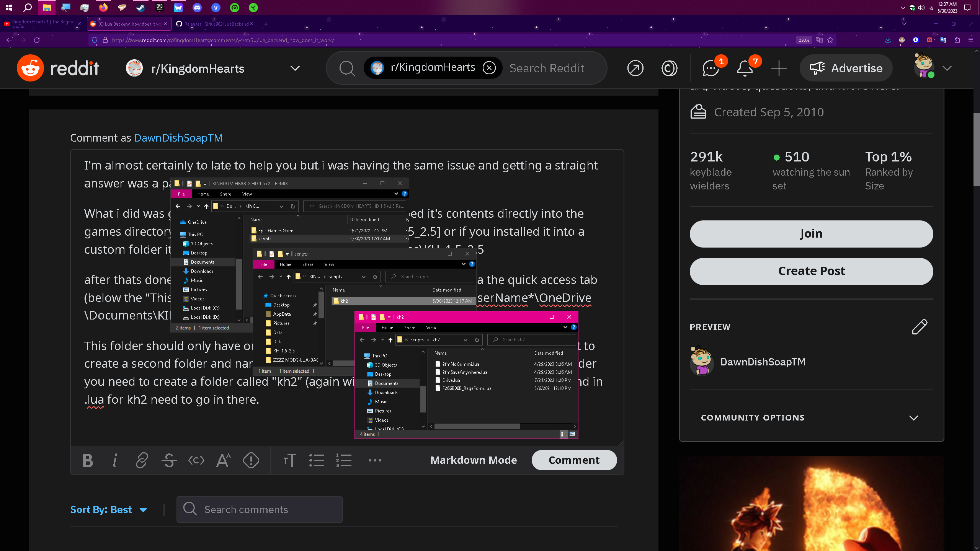Insert a hyperlink in the comment
Screen dimensions: 980x551
(x=142, y=460)
